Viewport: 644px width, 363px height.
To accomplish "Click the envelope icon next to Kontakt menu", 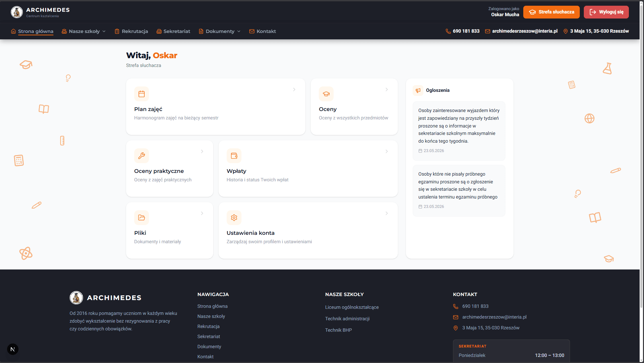I will pyautogui.click(x=252, y=31).
